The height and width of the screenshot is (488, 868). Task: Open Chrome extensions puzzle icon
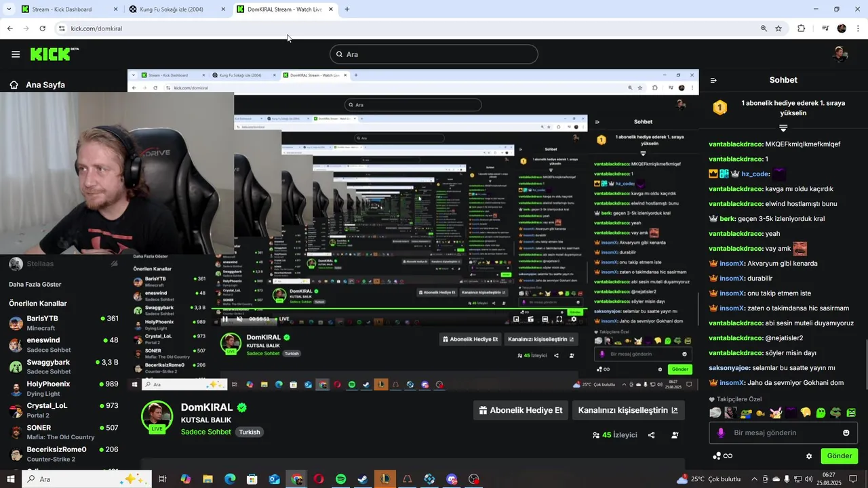click(802, 28)
